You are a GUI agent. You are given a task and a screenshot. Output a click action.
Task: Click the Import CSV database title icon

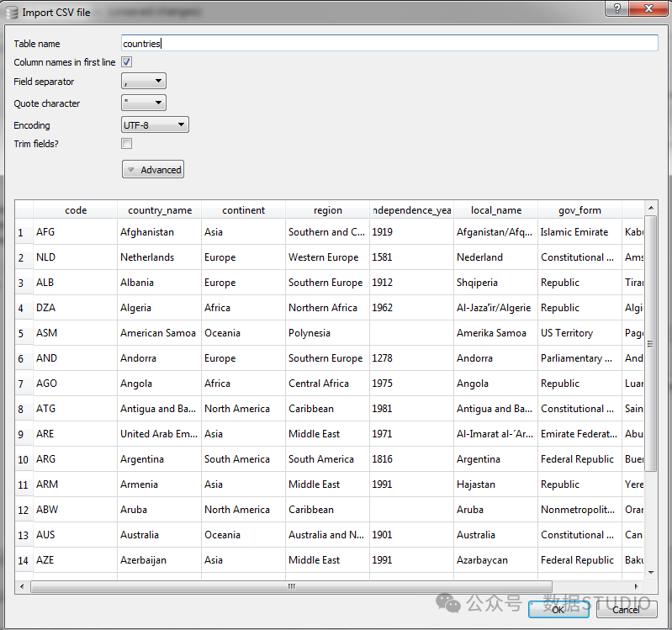tap(12, 13)
